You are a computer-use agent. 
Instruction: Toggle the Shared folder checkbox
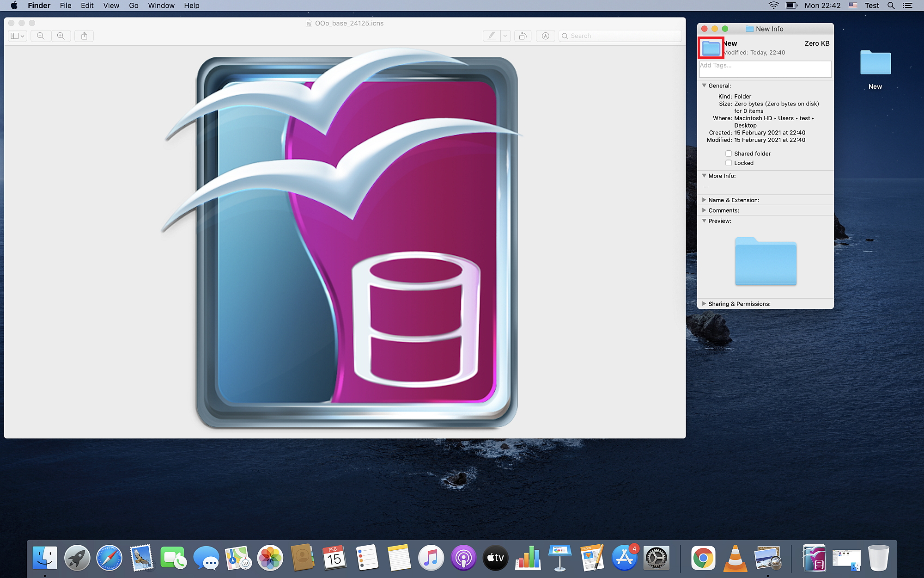(728, 153)
